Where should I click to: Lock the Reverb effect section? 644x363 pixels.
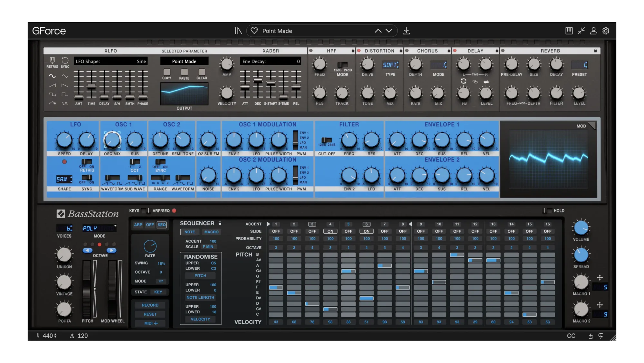595,51
